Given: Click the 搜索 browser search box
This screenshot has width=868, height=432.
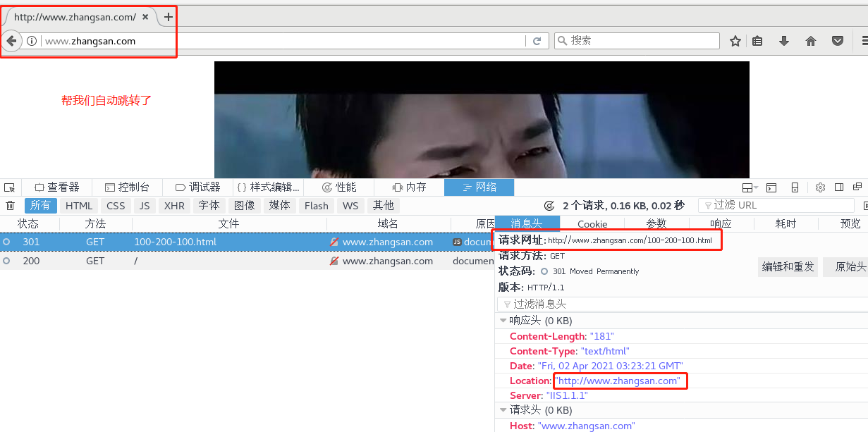Looking at the screenshot, I should tap(637, 41).
